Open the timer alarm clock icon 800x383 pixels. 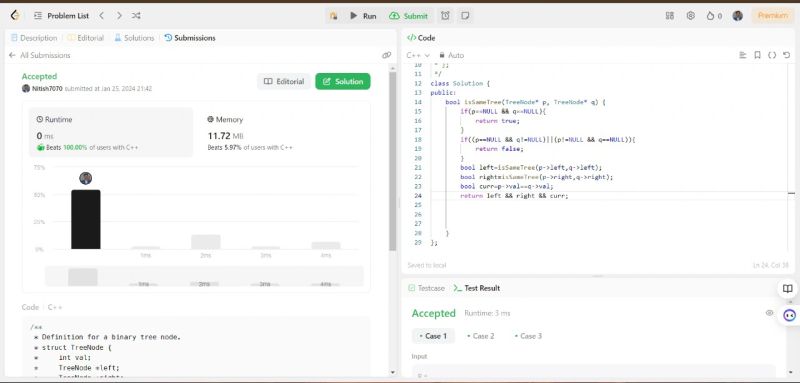[445, 16]
